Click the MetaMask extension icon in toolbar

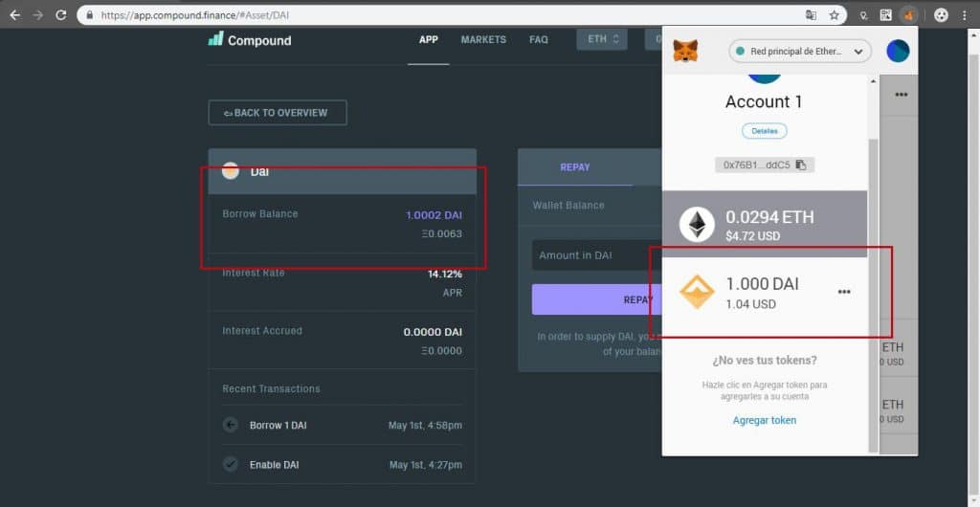point(908,15)
